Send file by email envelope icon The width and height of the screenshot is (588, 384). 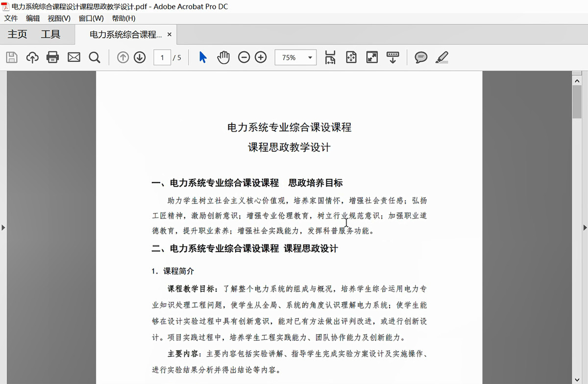pos(73,57)
